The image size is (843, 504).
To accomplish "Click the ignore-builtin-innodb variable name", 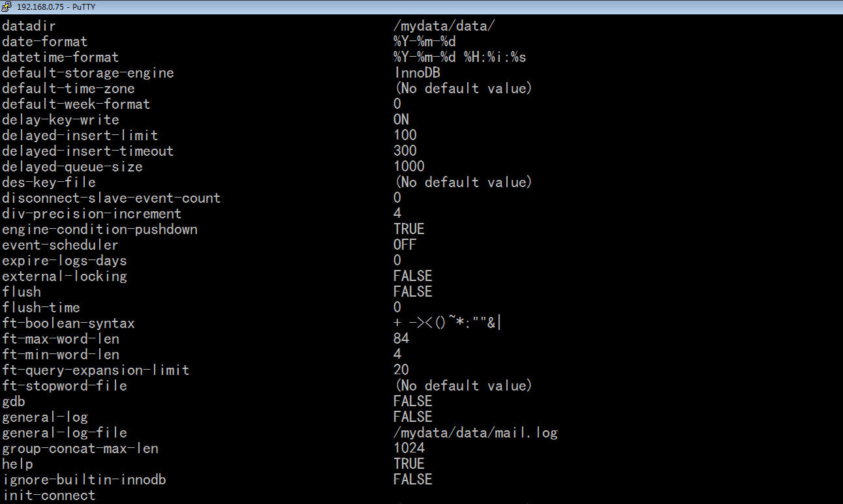I will [84, 480].
